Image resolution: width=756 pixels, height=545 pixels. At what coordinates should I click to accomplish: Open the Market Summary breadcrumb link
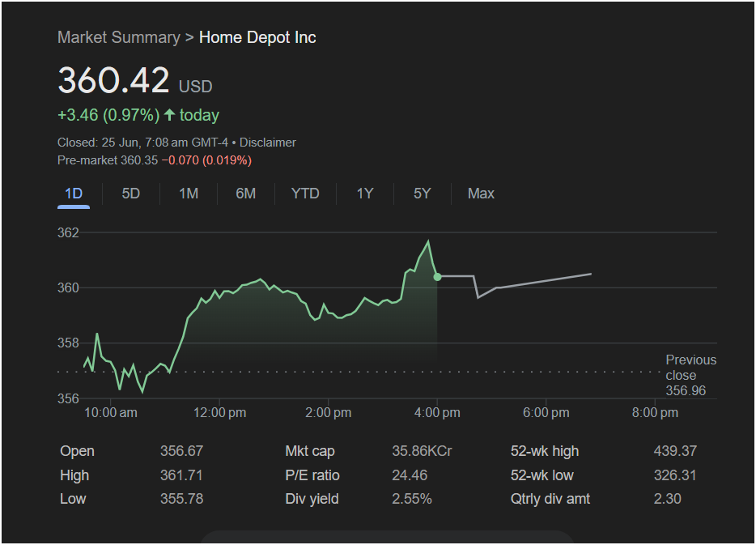tap(119, 37)
